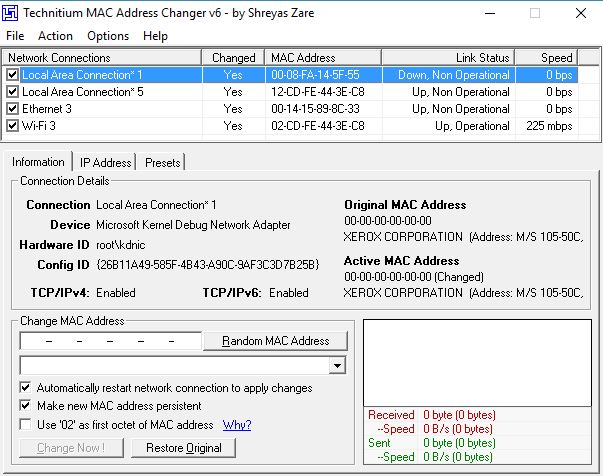
Task: Sort connections by the Speed column header
Action: point(557,58)
